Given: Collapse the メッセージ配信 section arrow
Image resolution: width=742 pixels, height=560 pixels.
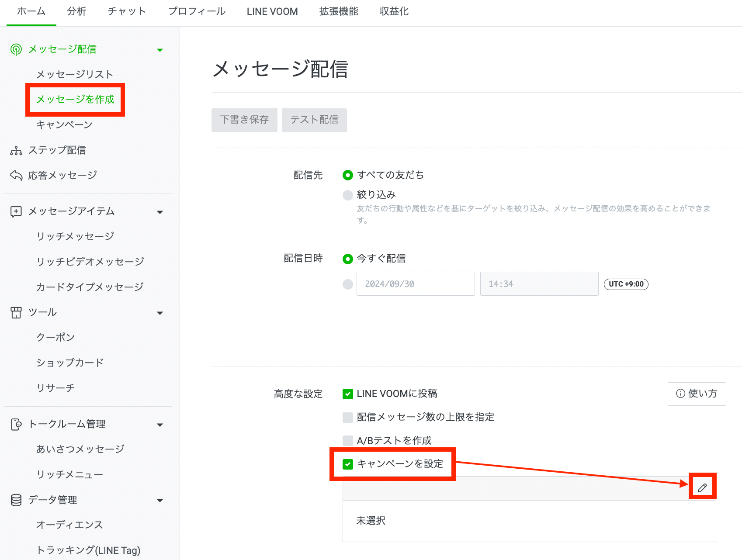Looking at the screenshot, I should pos(160,50).
